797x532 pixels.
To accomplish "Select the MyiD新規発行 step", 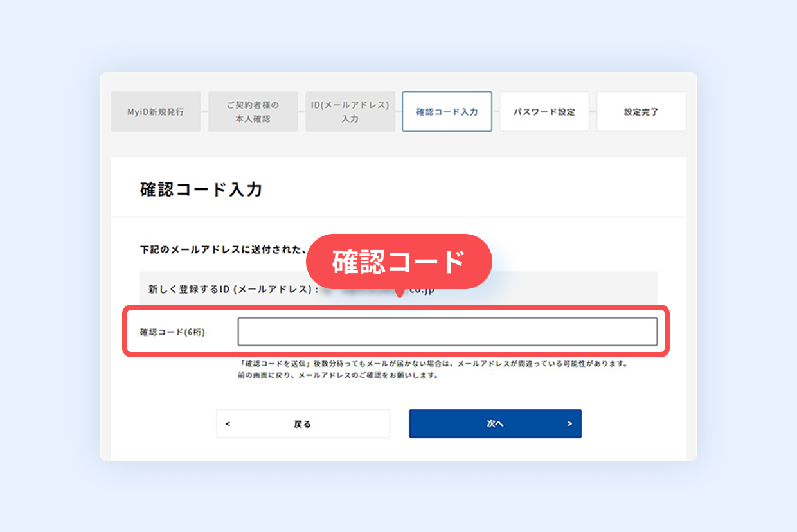I will [156, 112].
